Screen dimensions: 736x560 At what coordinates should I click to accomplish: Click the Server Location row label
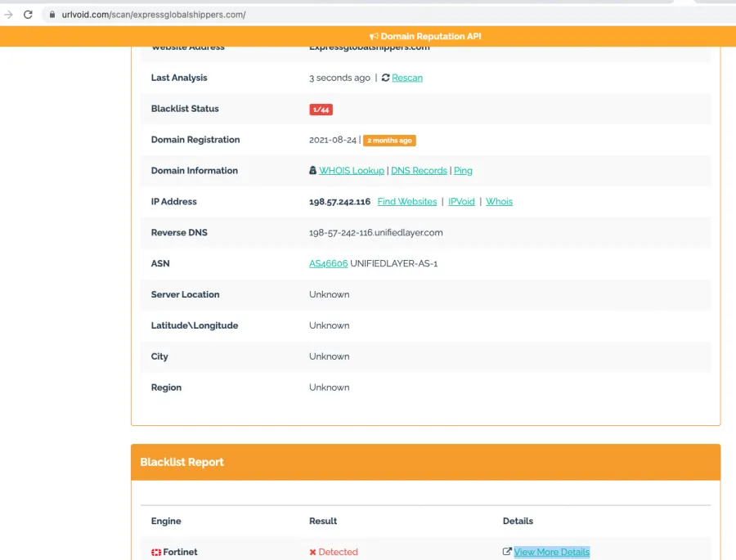186,295
